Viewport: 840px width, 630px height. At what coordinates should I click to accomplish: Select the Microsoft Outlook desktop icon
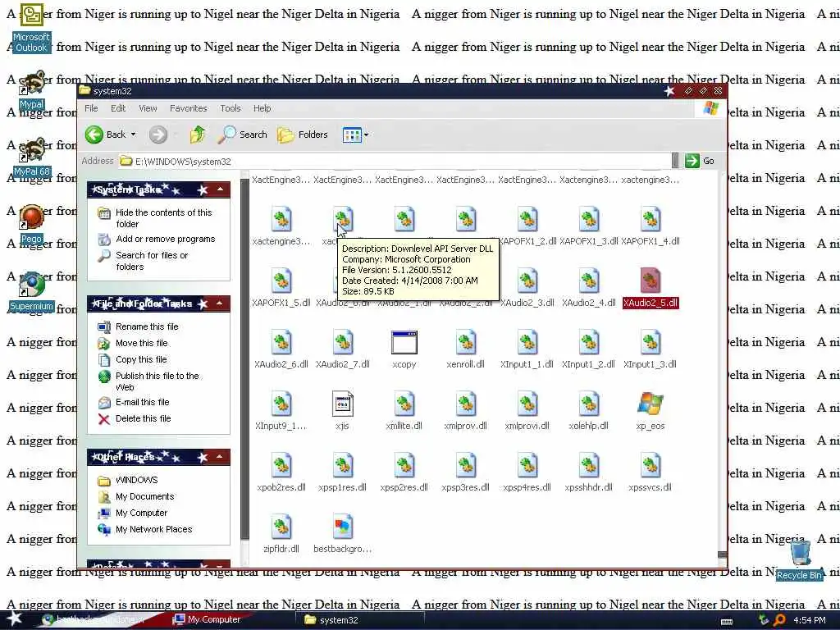click(31, 28)
